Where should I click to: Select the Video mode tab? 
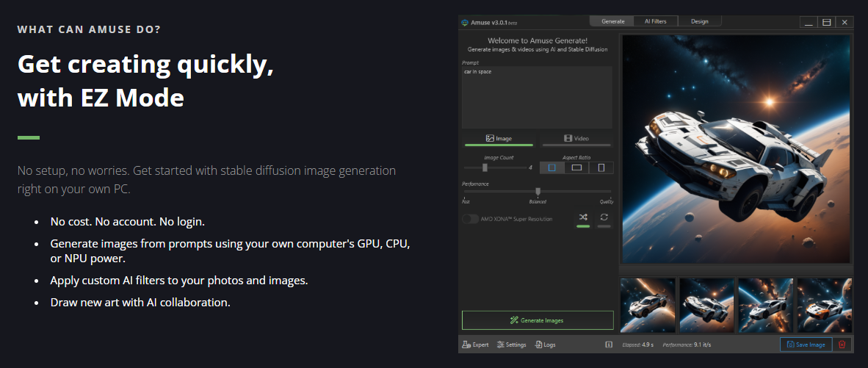(x=576, y=138)
